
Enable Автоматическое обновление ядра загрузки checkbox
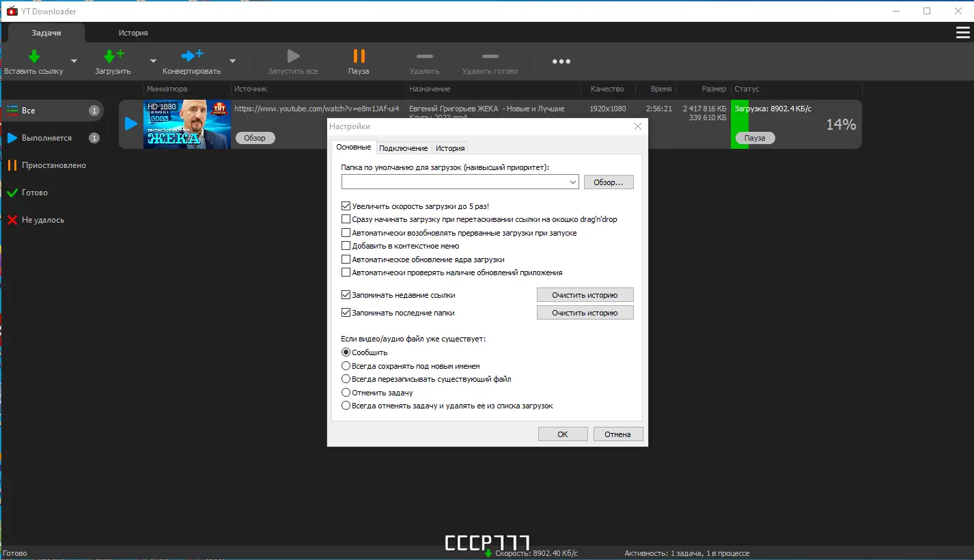(x=346, y=260)
